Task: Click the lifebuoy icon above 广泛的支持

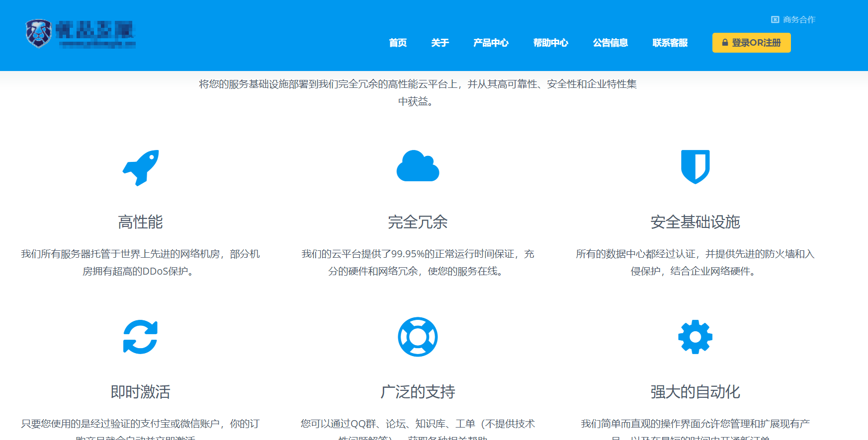Action: pyautogui.click(x=418, y=337)
